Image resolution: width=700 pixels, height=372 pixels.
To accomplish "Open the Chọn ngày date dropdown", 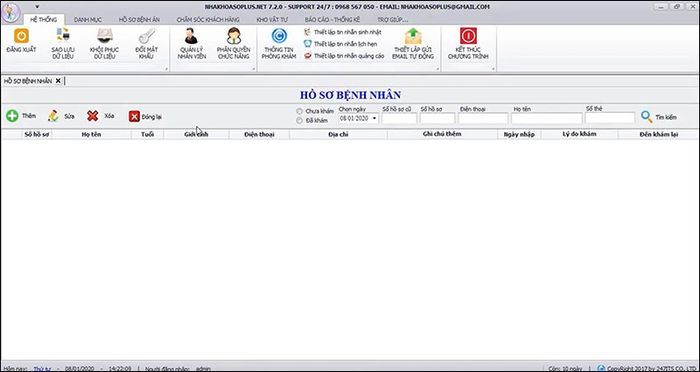I will point(374,118).
